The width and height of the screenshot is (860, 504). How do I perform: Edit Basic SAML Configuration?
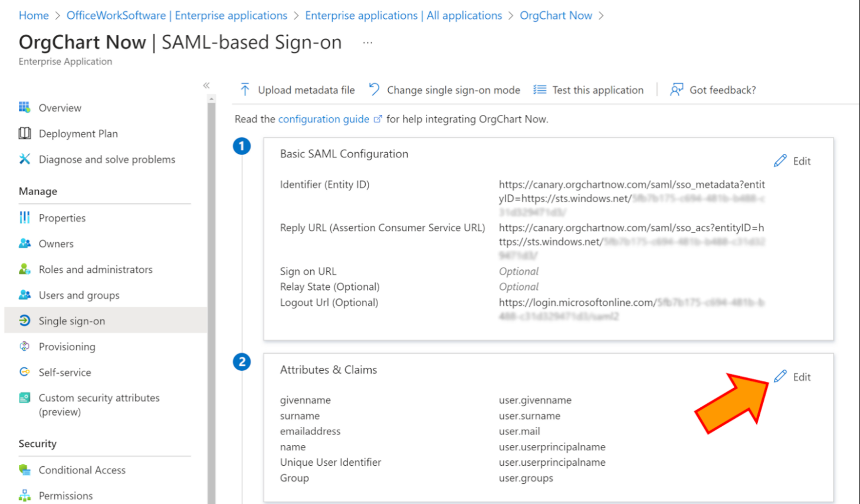(x=792, y=161)
